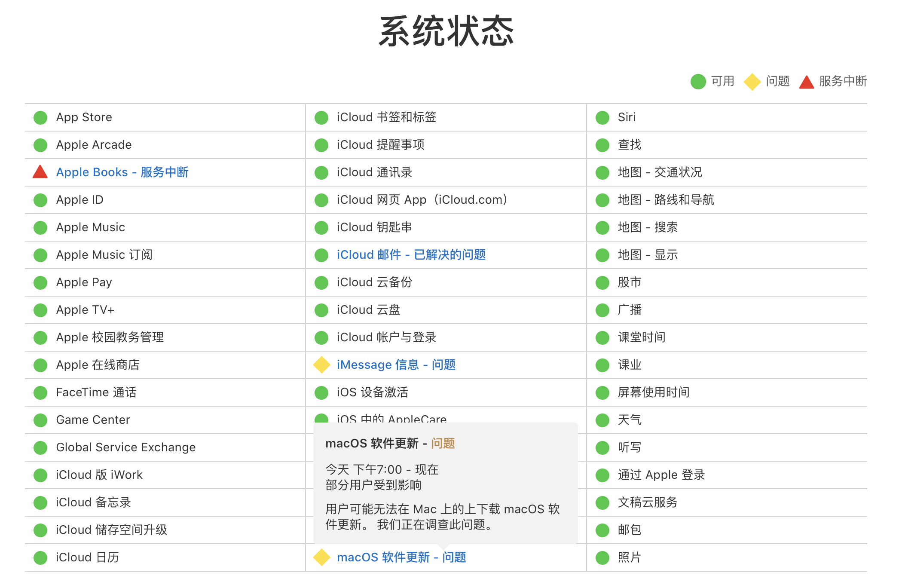The image size is (899, 588).
Task: Collapse the macOS 软件更新 - 问题 popup link
Action: coord(401,557)
